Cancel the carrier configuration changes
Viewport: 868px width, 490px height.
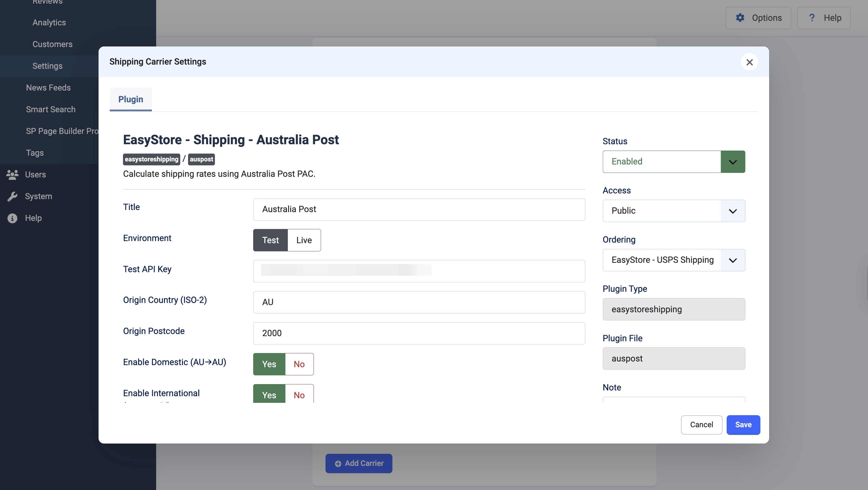click(x=701, y=425)
